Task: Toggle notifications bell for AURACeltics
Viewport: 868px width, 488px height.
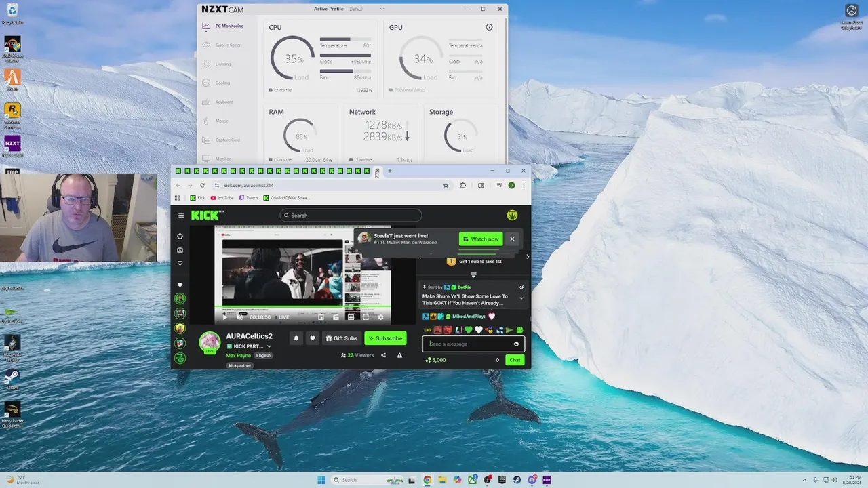Action: (296, 338)
